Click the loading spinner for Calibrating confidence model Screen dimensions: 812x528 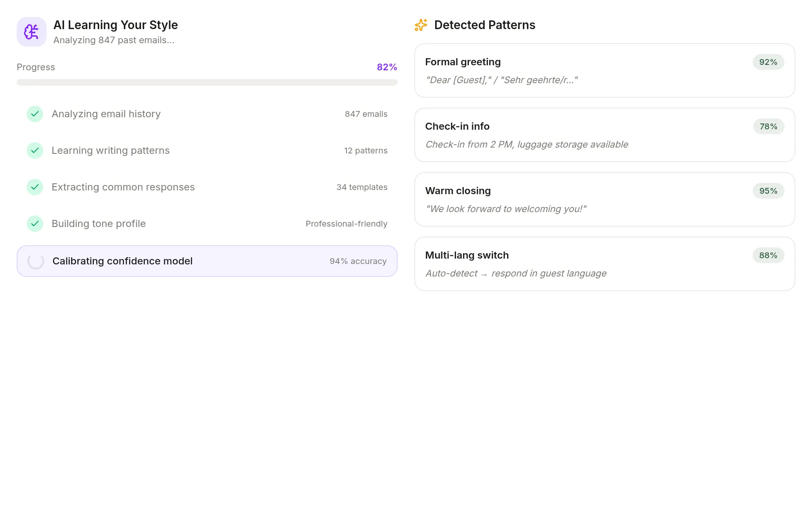point(36,261)
